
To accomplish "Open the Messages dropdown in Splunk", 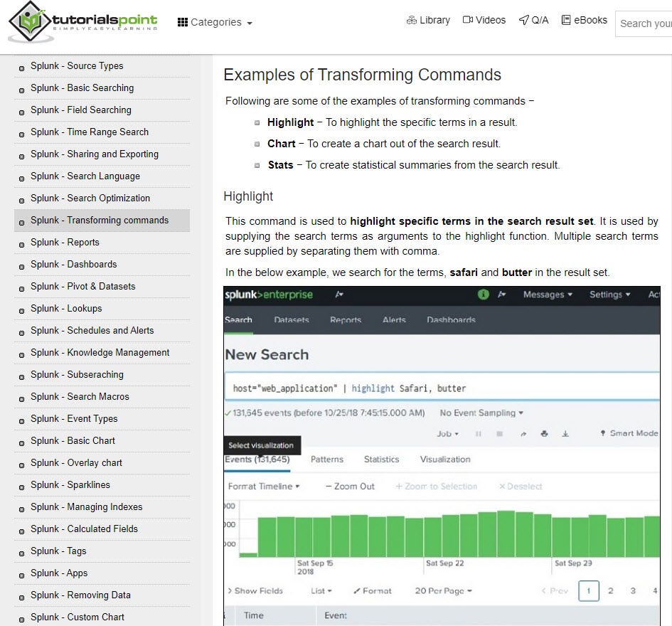I will [x=548, y=295].
